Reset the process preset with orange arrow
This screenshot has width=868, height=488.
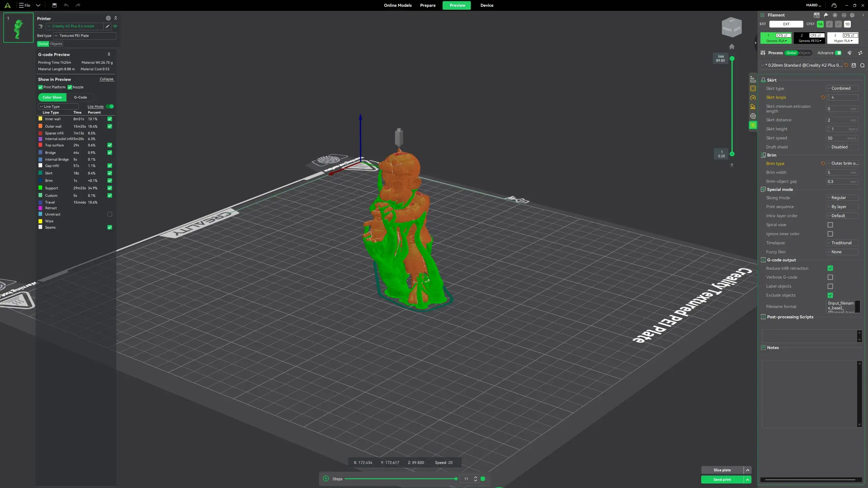[846, 65]
